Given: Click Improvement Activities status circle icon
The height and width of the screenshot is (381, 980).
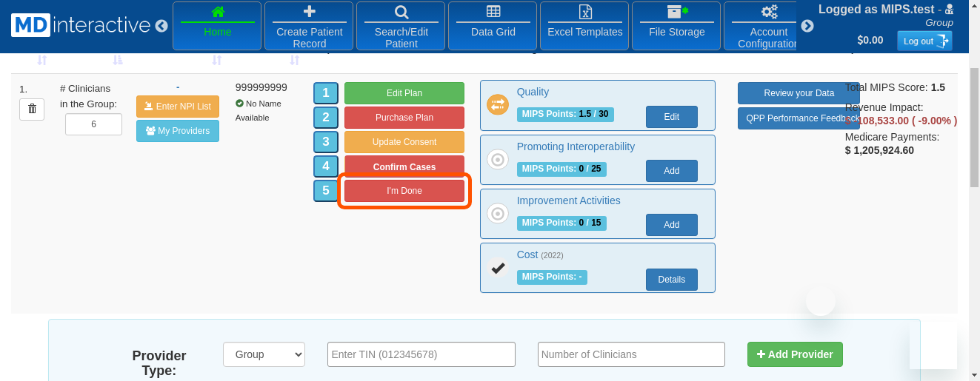Looking at the screenshot, I should [498, 214].
